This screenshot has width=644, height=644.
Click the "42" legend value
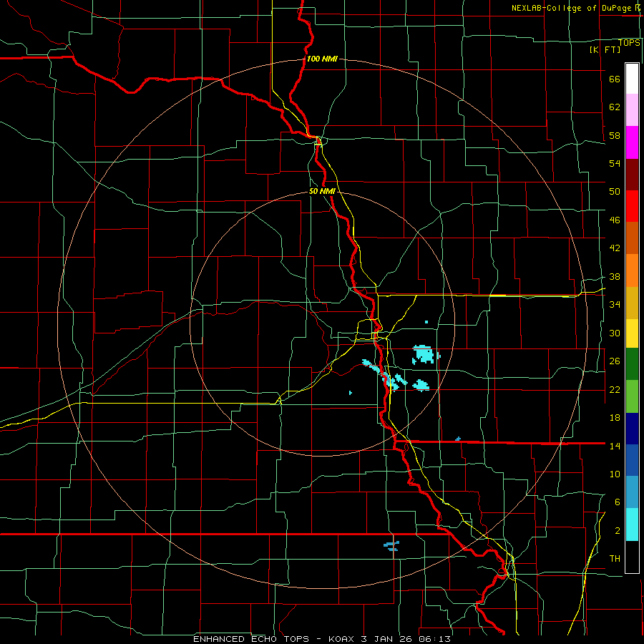coord(615,248)
